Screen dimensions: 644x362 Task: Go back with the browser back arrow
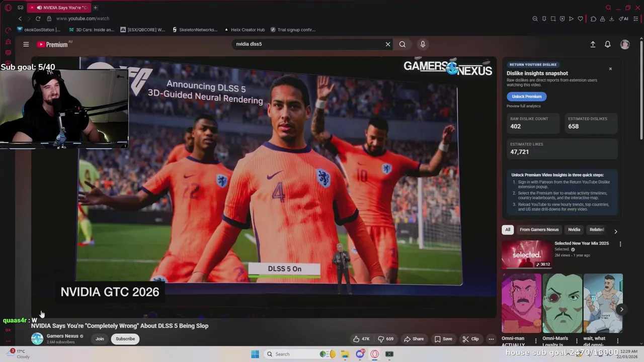coord(20,19)
